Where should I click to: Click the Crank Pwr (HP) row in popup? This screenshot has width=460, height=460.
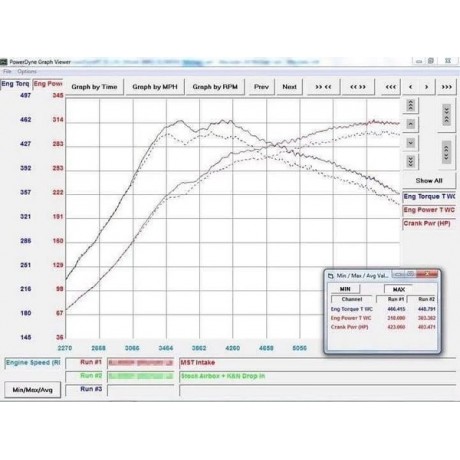(x=383, y=327)
